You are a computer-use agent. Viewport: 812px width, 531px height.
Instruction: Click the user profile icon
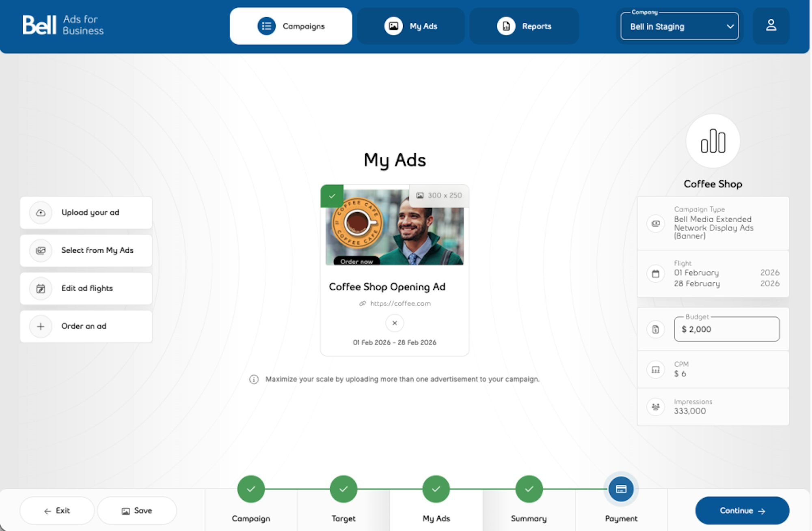point(771,26)
